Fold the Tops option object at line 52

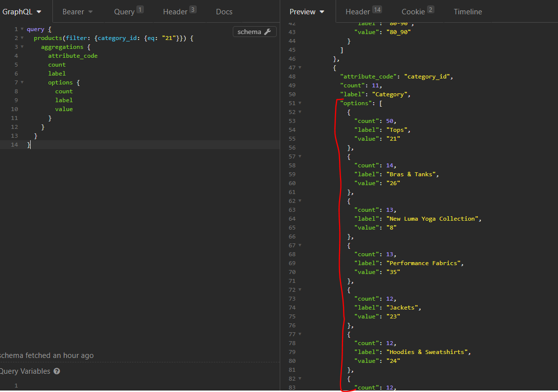[x=300, y=112]
